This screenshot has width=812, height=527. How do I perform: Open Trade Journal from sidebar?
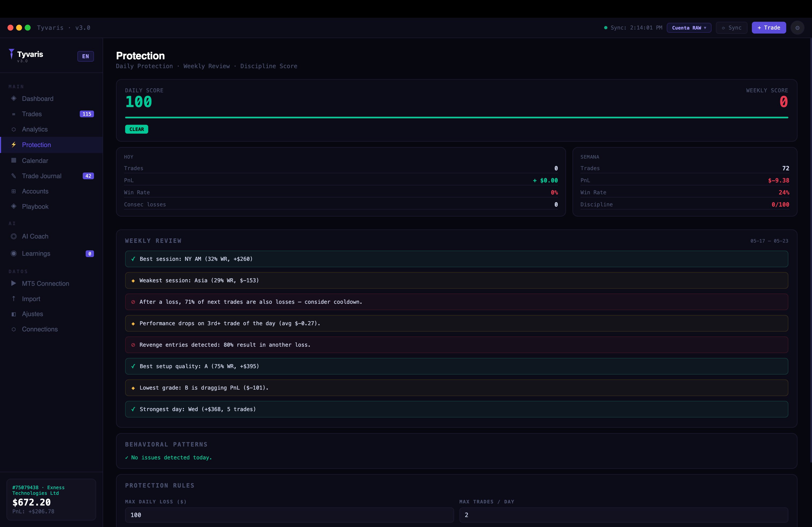click(51, 176)
